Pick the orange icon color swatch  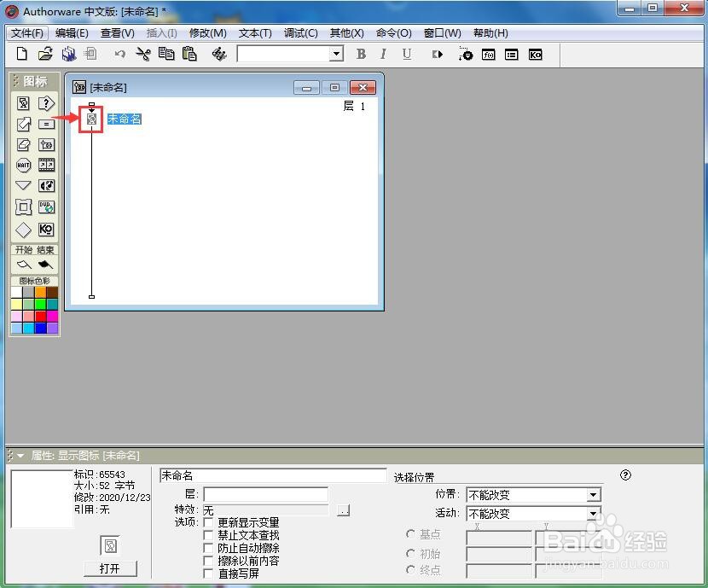40,292
